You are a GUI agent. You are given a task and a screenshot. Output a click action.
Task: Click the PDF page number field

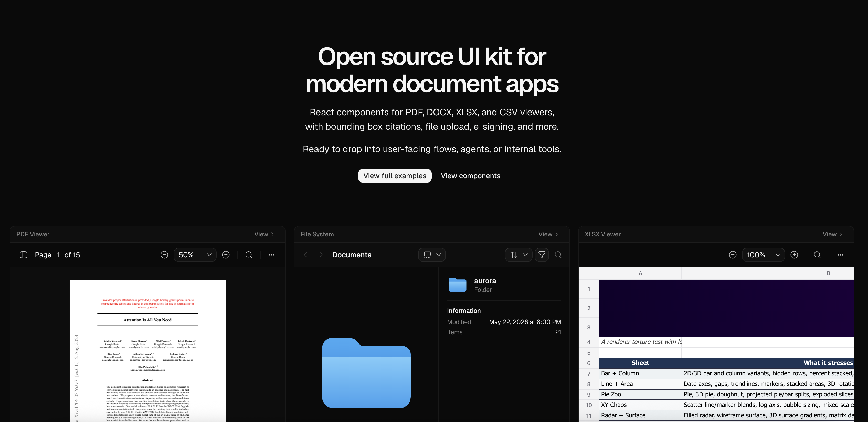58,255
